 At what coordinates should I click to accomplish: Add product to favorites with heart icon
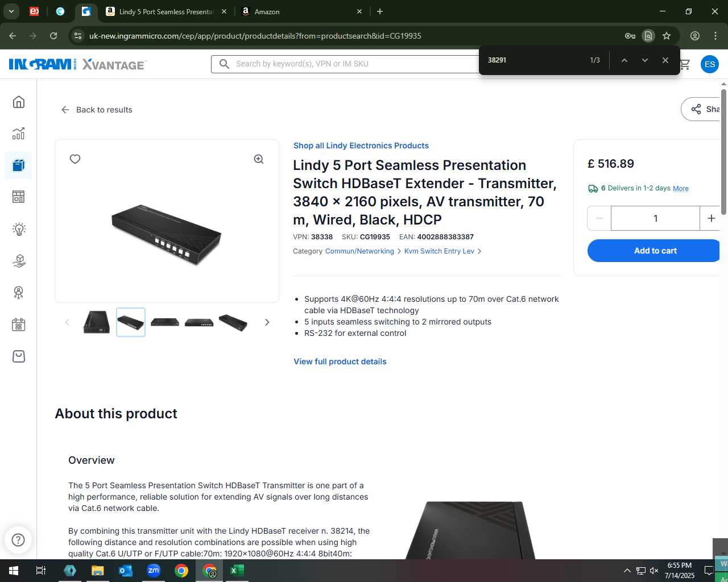75,159
